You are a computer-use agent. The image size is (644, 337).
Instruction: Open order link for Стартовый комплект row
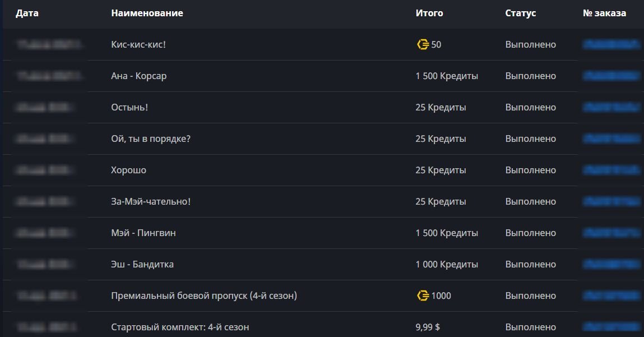[611, 327]
